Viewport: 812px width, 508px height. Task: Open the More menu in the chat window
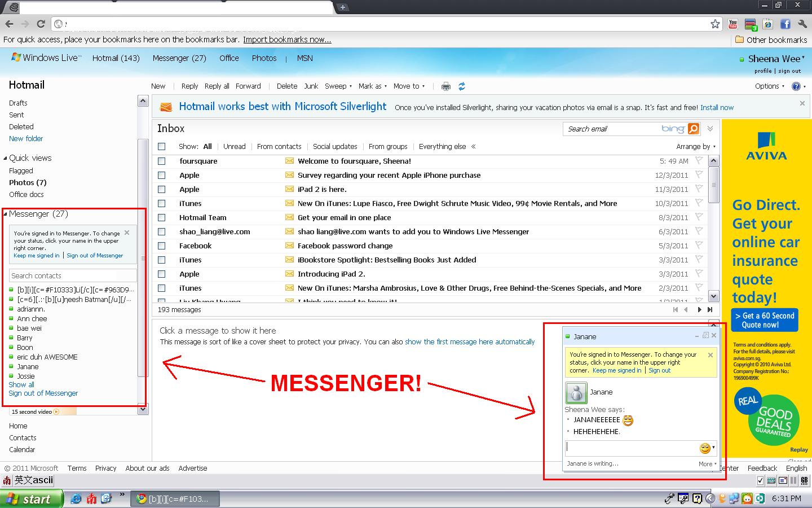click(708, 464)
